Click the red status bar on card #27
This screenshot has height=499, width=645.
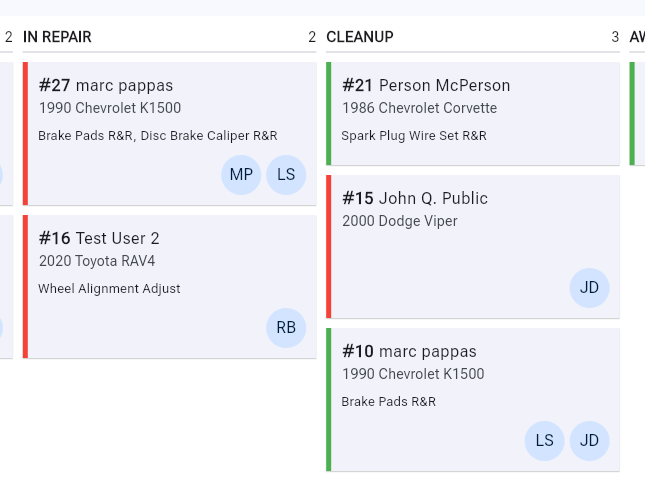point(26,134)
